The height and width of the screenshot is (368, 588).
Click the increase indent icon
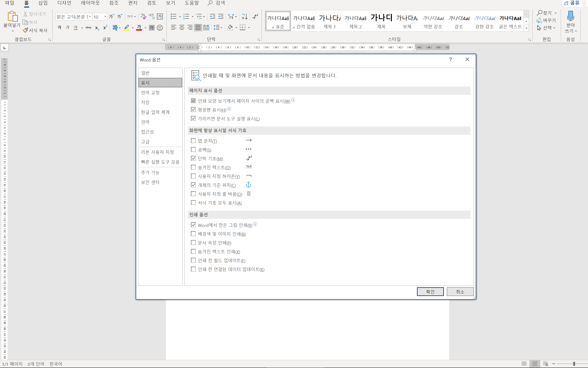[221, 16]
